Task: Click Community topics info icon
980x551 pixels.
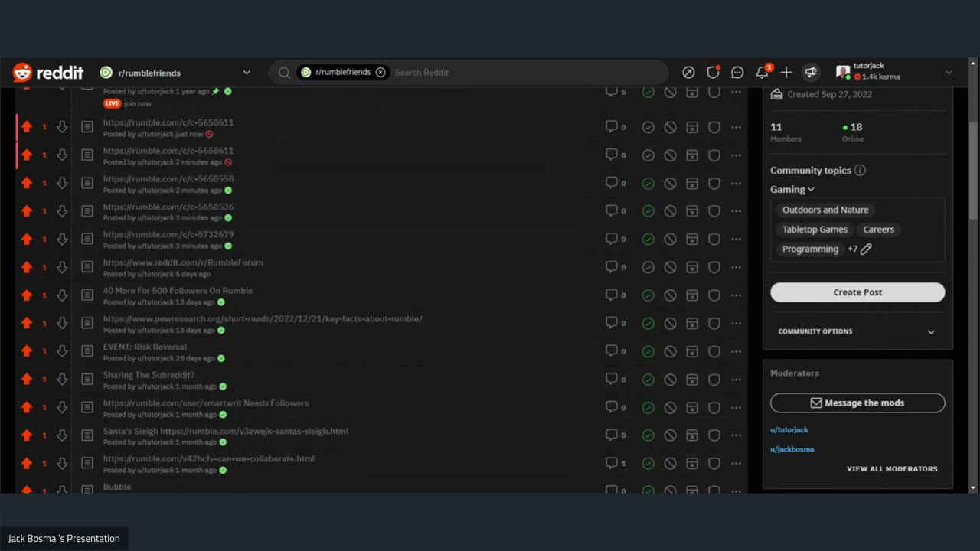Action: [860, 171]
